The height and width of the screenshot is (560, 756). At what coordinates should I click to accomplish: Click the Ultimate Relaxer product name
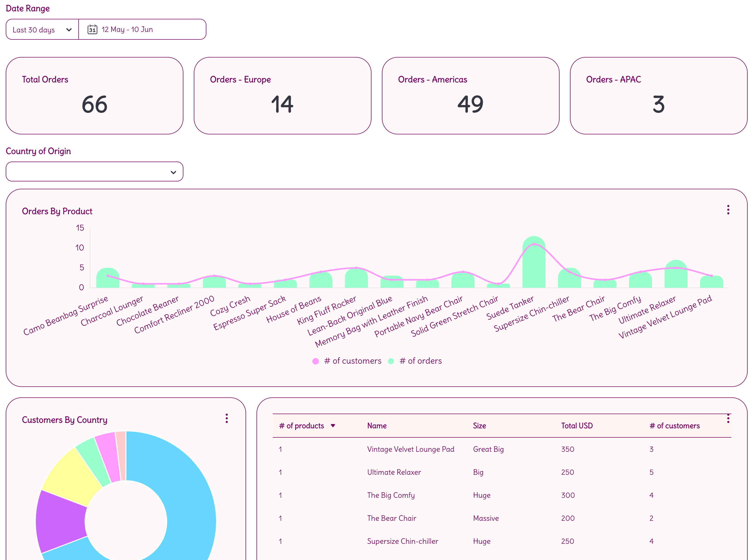pyautogui.click(x=394, y=472)
